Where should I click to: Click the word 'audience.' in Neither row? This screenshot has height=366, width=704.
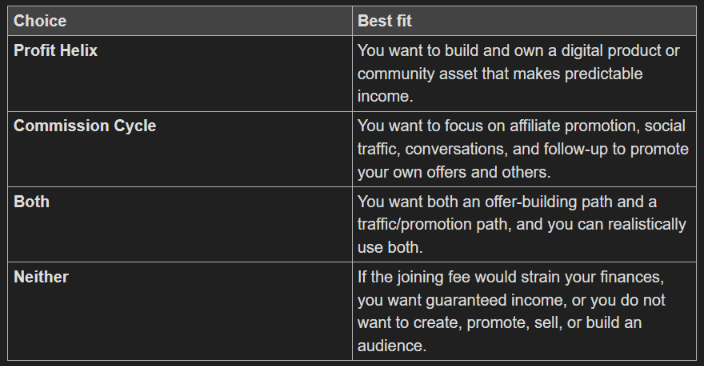(x=392, y=346)
